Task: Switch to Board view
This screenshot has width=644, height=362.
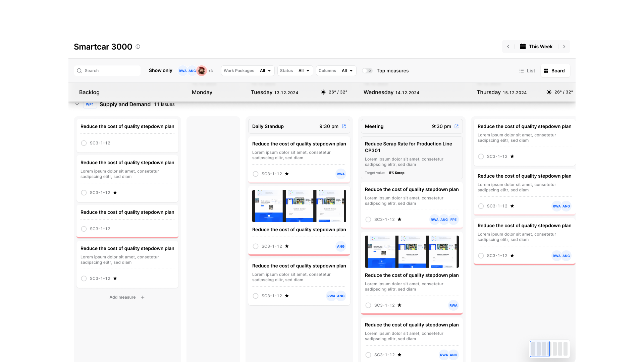Action: pyautogui.click(x=554, y=71)
